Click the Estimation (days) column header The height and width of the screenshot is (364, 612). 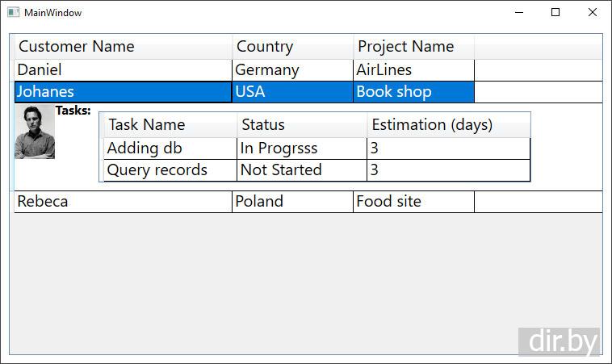pos(432,125)
